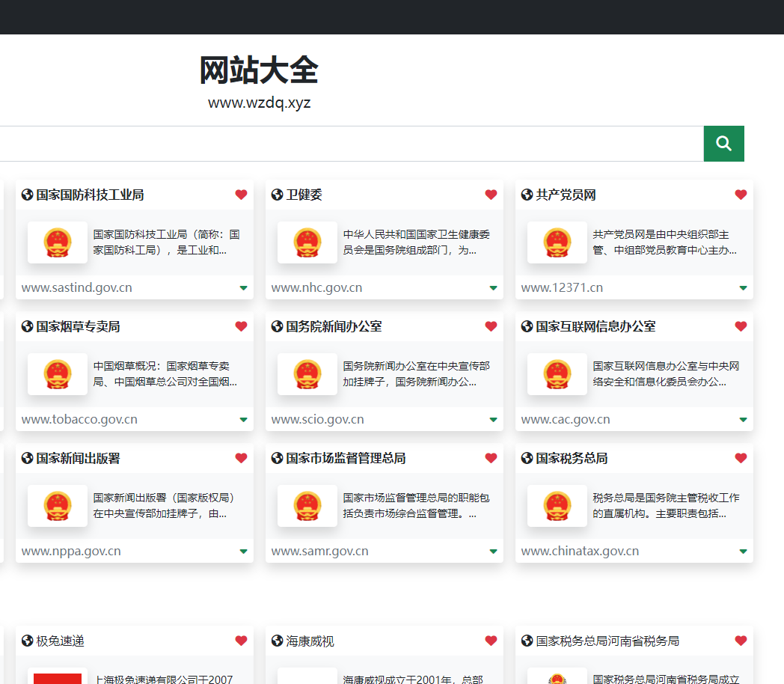
Task: Click national emblem thumbnail on 卫健委 card
Action: 307,242
